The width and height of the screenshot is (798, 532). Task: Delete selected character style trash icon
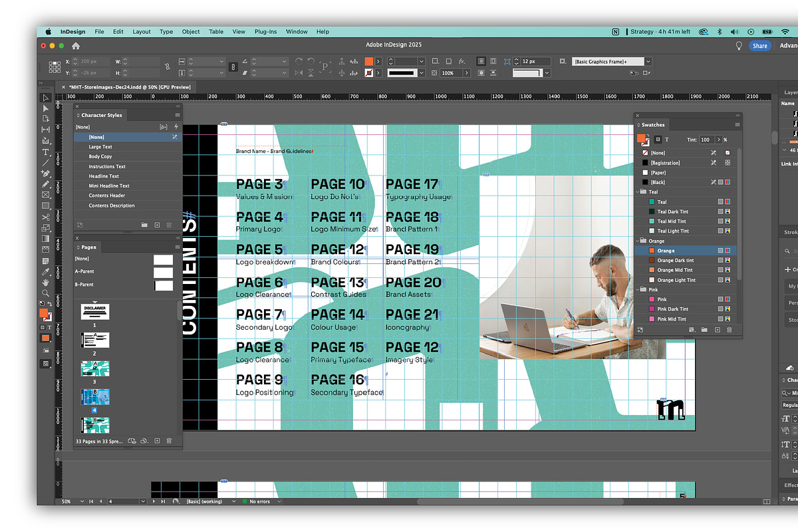click(x=169, y=225)
